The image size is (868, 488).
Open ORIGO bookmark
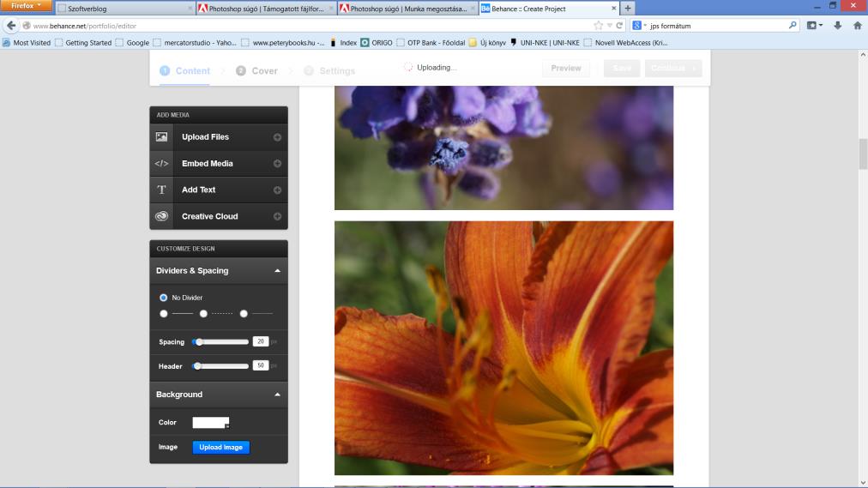[377, 43]
